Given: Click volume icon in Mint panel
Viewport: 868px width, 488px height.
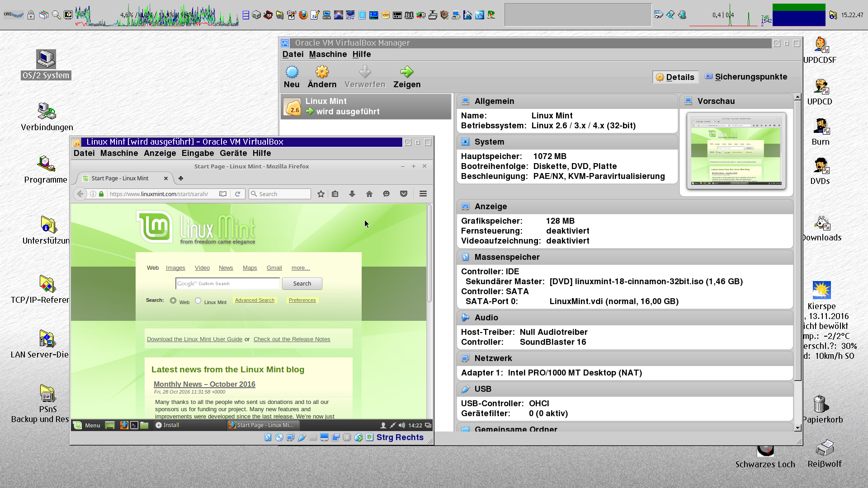Looking at the screenshot, I should (x=402, y=425).
